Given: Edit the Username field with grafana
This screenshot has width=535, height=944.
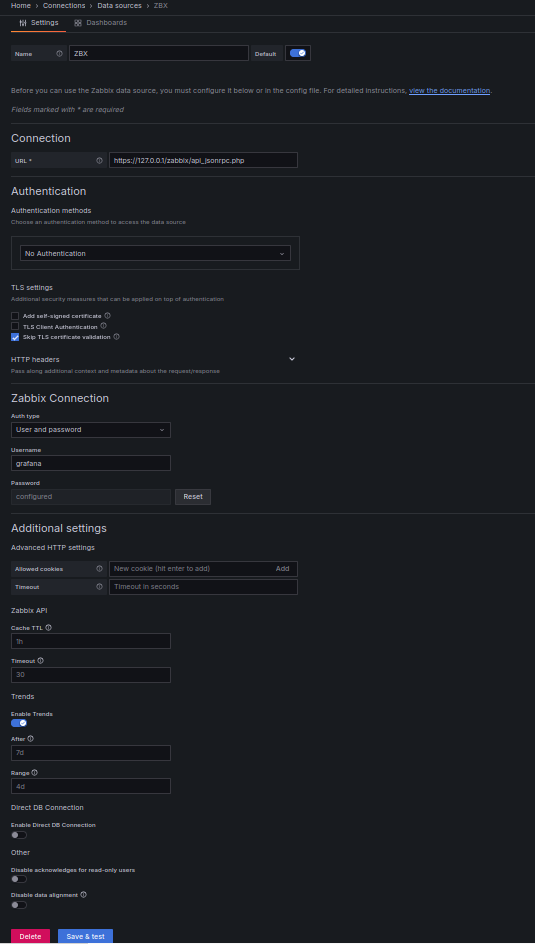Looking at the screenshot, I should [x=91, y=463].
